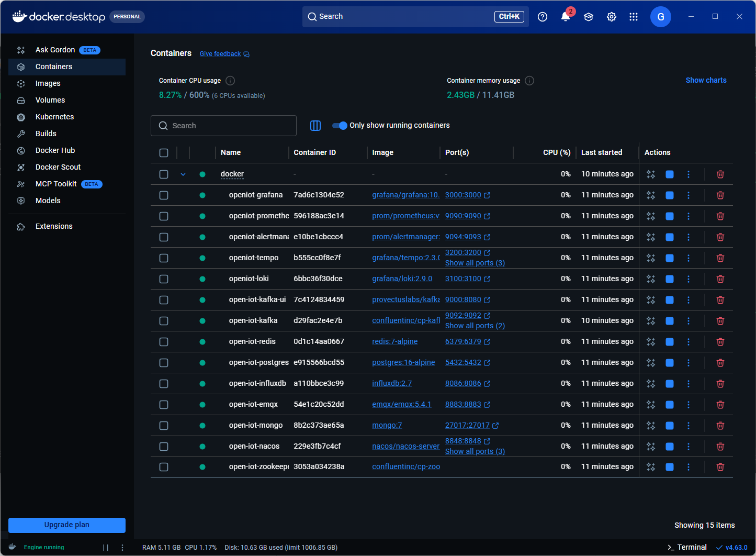This screenshot has height=556, width=756.
Task: Stop the docker compose stack
Action: coord(670,174)
